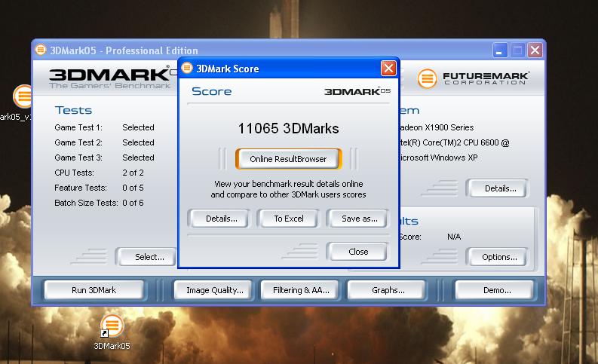Click the Game Test 2: label
Image resolution: width=598 pixels, height=364 pixels.
point(78,142)
